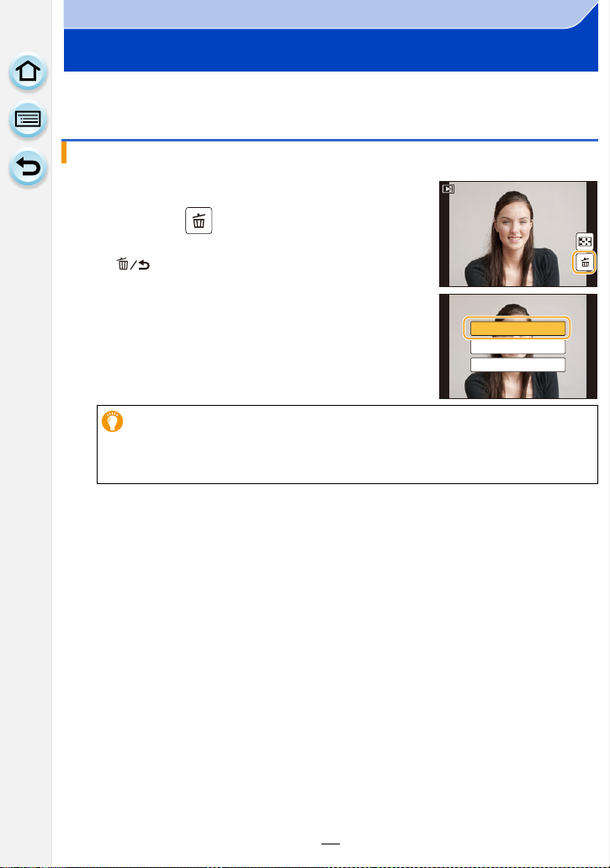Select the bottom white option in the delete dialog
The width and height of the screenshot is (610, 868).
click(x=517, y=365)
